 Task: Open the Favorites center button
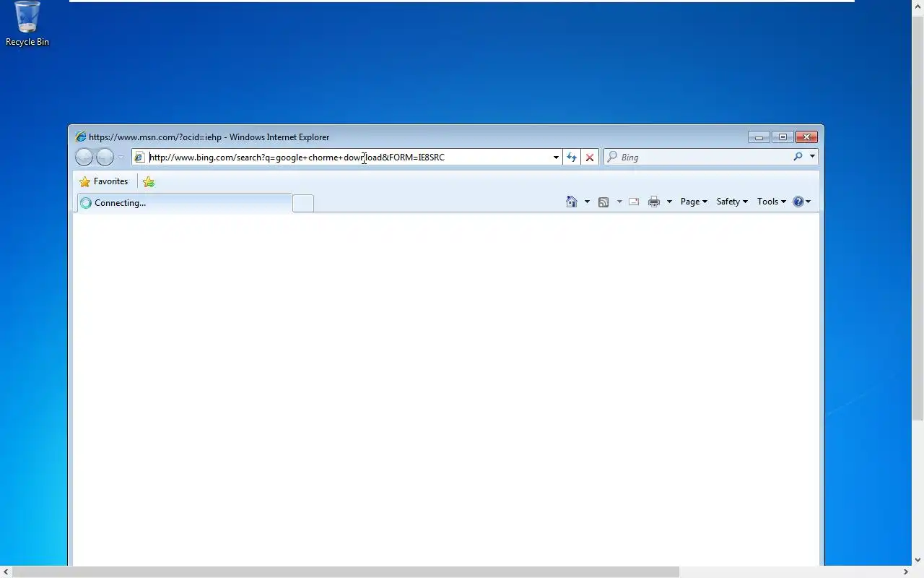(104, 181)
